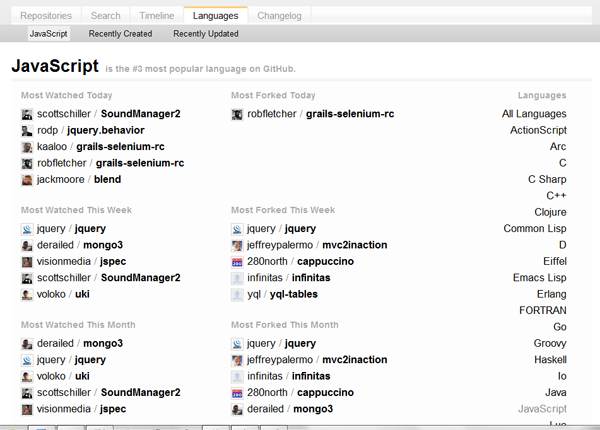Open yql-tables repository link
Image resolution: width=600 pixels, height=430 pixels.
[x=294, y=294]
